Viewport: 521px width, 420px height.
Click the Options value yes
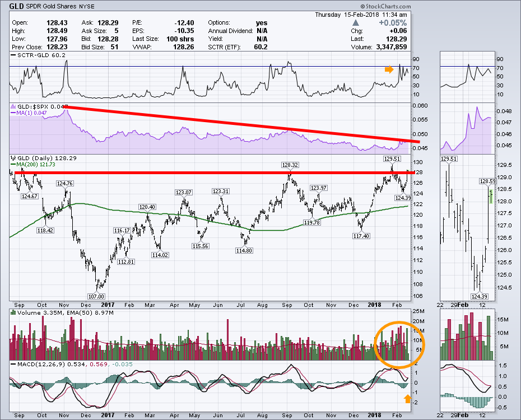point(262,22)
